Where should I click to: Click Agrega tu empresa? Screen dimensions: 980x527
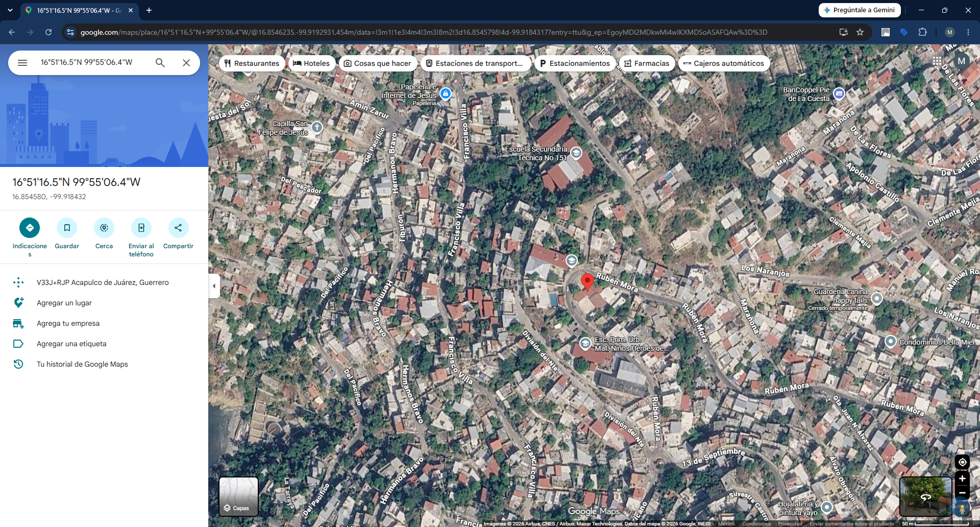coord(104,323)
